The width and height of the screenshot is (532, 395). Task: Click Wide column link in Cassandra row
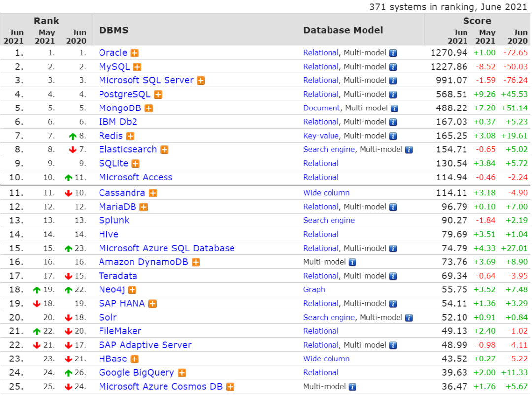pyautogui.click(x=327, y=193)
